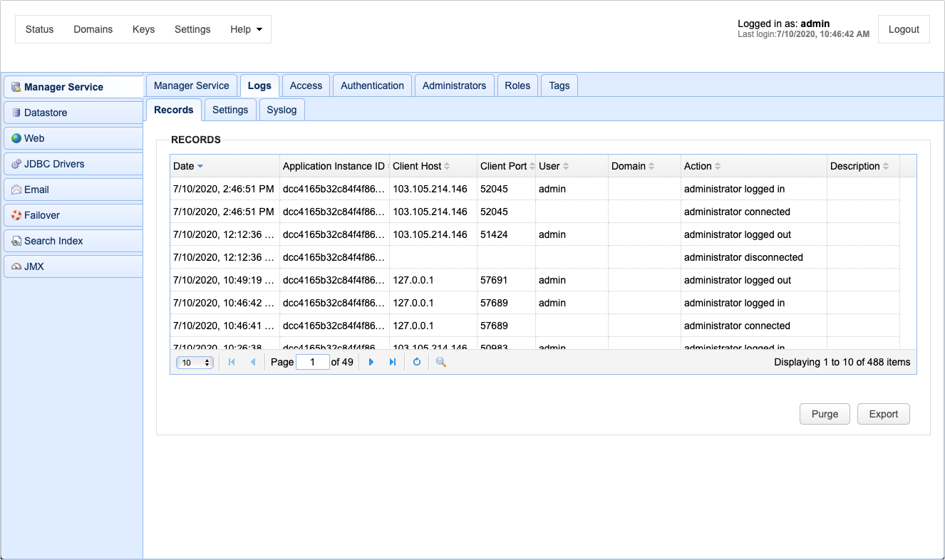Click the User column sort arrows
Image resolution: width=945 pixels, height=560 pixels.
click(566, 166)
